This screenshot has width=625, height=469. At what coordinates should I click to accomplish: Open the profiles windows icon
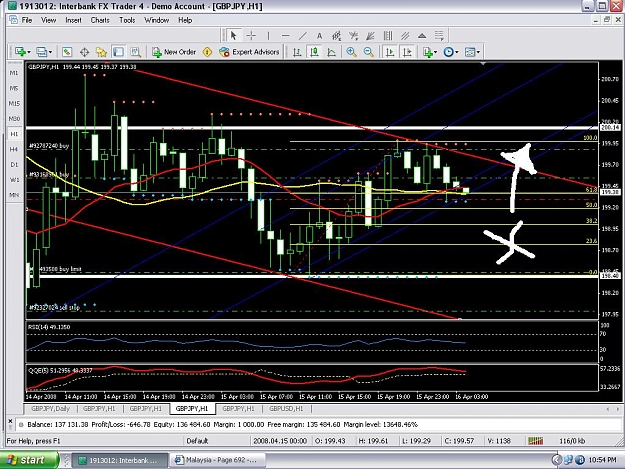[x=41, y=52]
